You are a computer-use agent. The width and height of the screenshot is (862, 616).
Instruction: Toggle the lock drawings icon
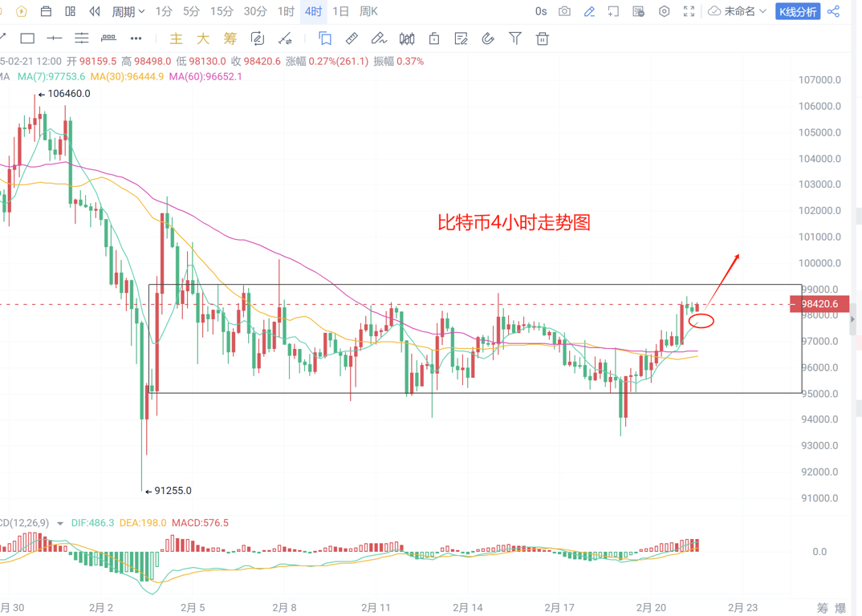point(434,38)
